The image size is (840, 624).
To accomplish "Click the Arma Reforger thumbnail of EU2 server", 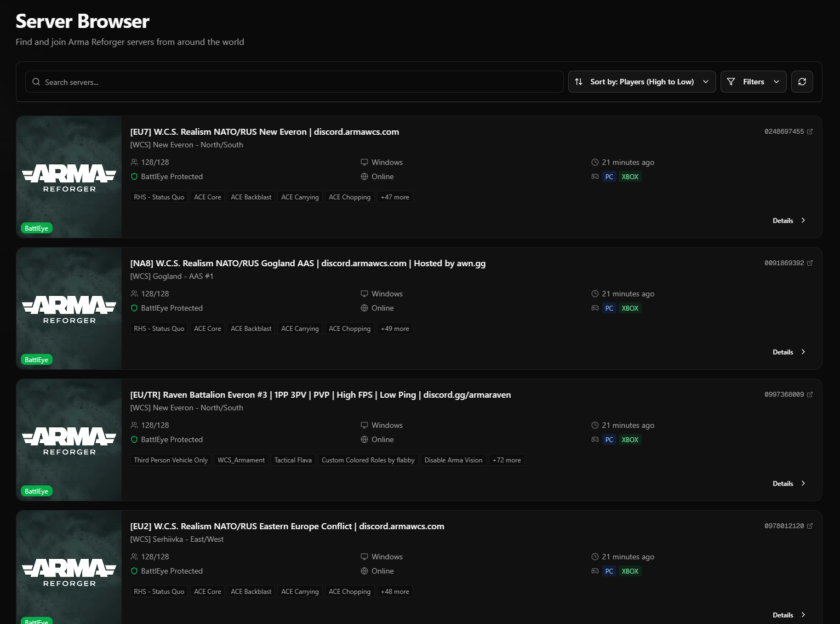I will coord(69,568).
